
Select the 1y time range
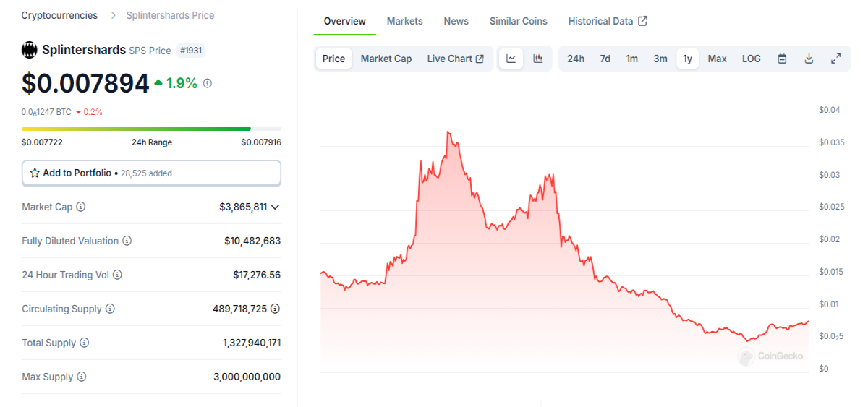[x=687, y=59]
